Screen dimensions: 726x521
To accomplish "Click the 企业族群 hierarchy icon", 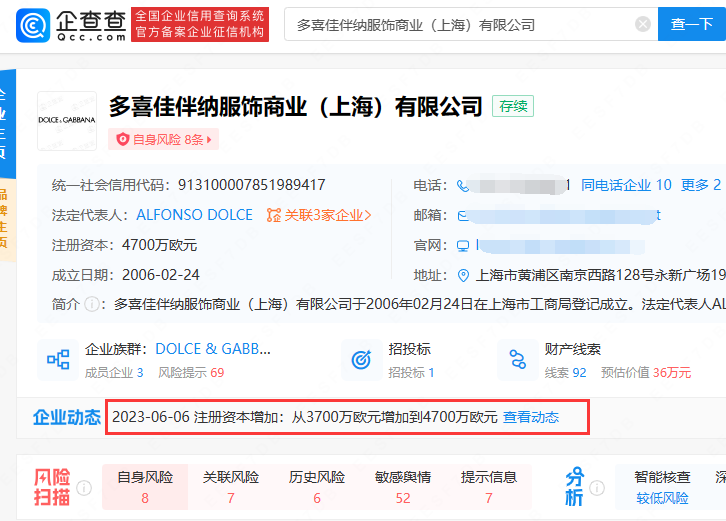I will coord(58,360).
